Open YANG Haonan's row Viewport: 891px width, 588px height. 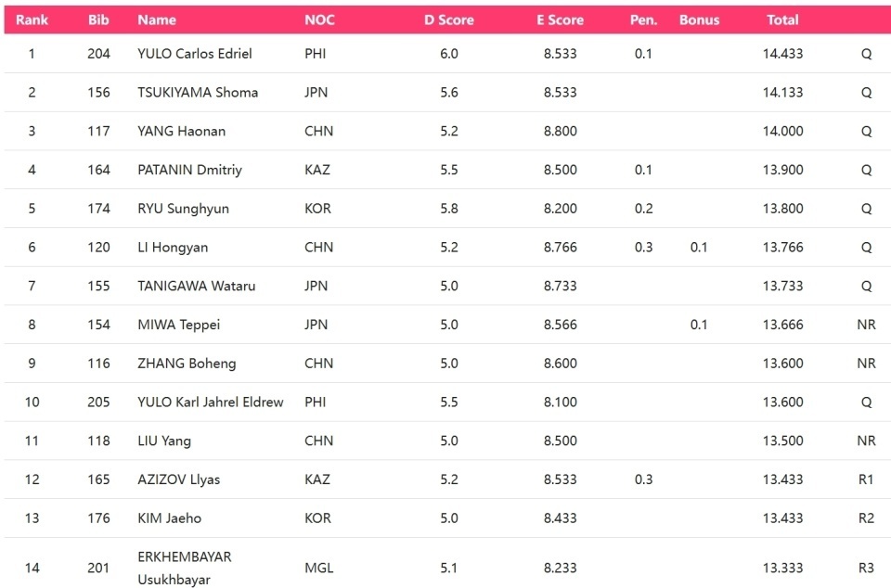pyautogui.click(x=447, y=131)
